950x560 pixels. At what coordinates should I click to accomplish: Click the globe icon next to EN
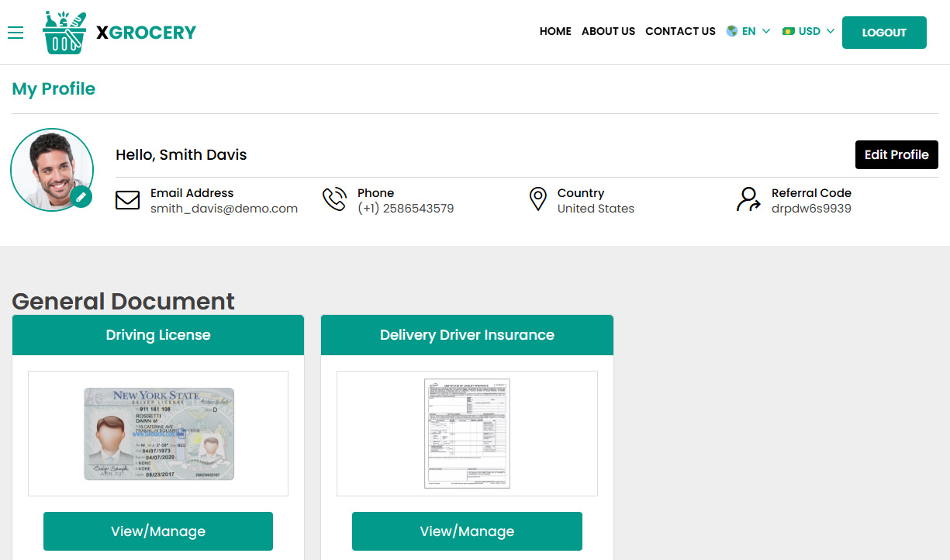point(730,31)
